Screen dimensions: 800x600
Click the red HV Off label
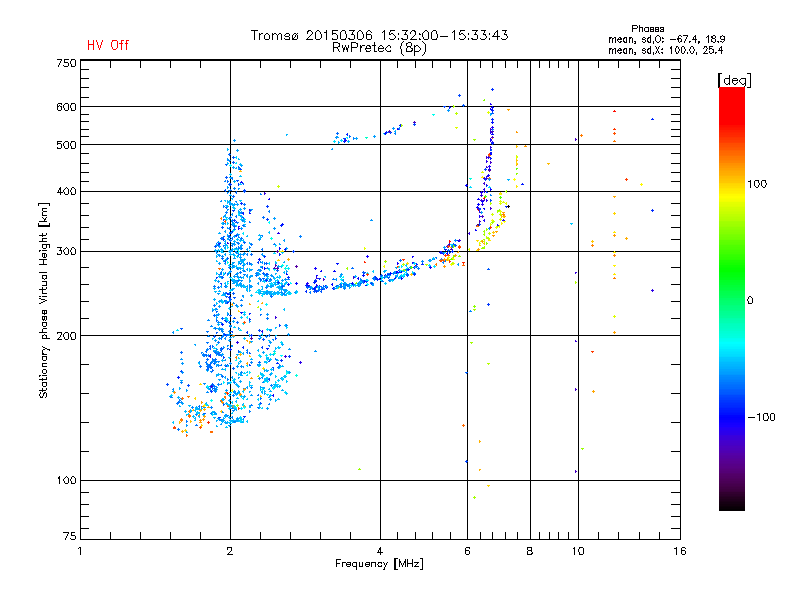108,45
